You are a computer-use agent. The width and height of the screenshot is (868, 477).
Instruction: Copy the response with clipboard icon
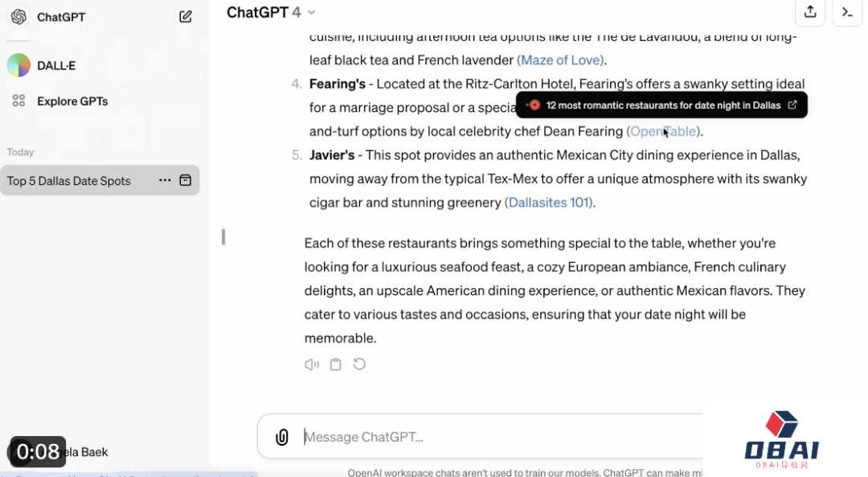click(x=335, y=364)
